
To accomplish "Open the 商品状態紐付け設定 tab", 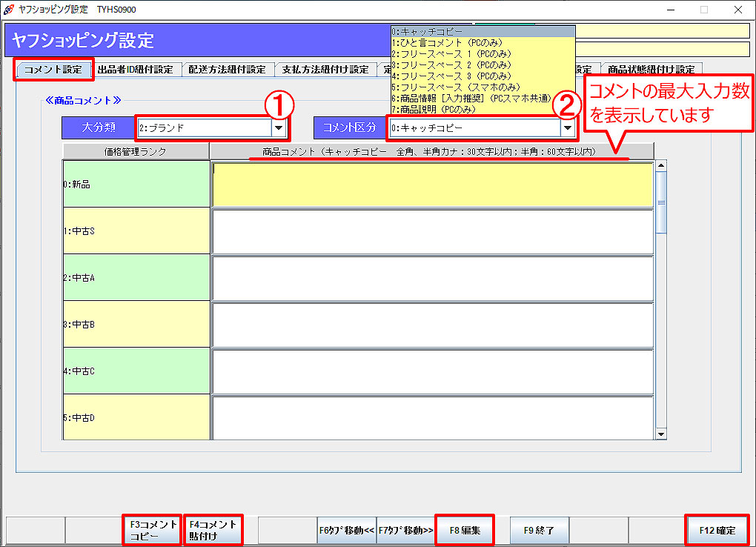I will pos(651,70).
